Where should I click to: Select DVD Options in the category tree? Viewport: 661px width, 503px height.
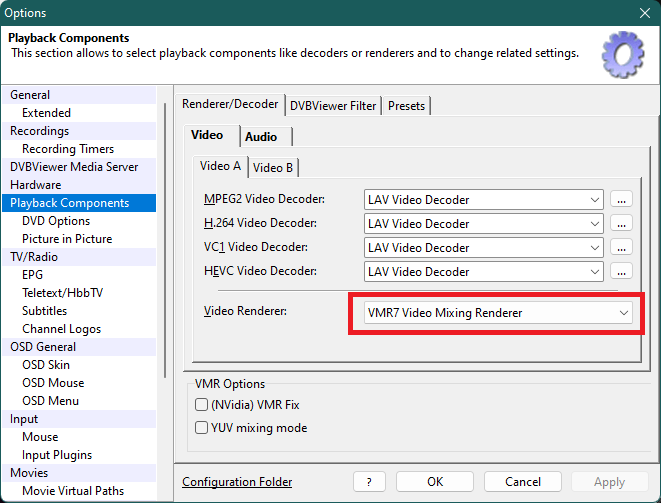[56, 221]
